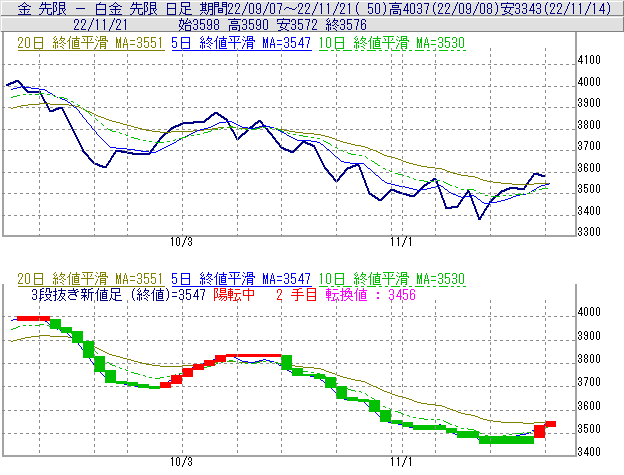The width and height of the screenshot is (624, 475).
Task: Click the 11/1 date label under the bottom chart
Action: pyautogui.click(x=401, y=462)
